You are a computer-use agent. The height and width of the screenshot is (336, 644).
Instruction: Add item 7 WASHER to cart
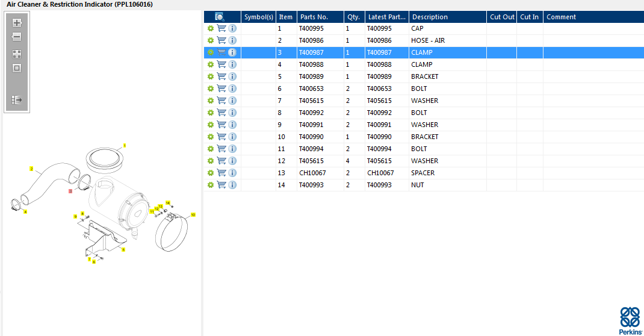tap(221, 101)
